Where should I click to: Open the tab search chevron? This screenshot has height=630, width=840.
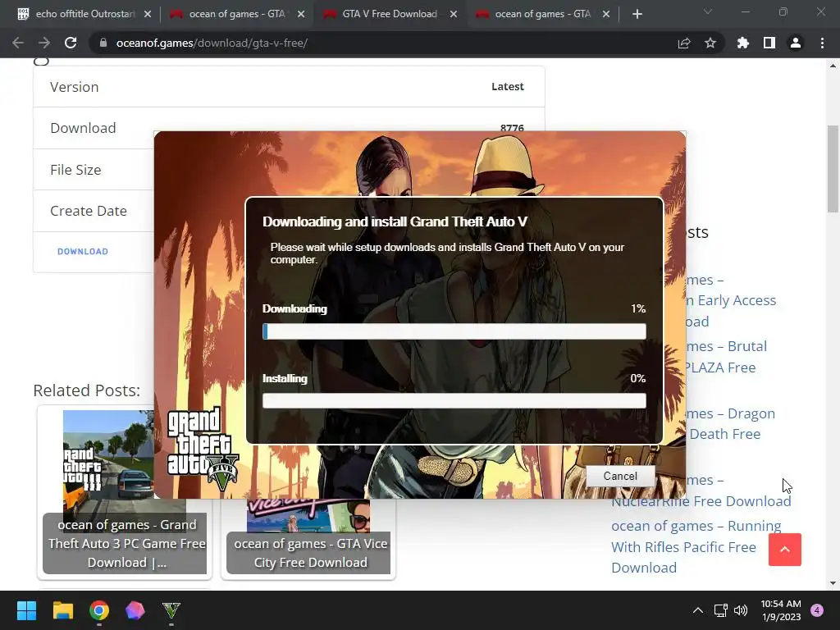[708, 11]
